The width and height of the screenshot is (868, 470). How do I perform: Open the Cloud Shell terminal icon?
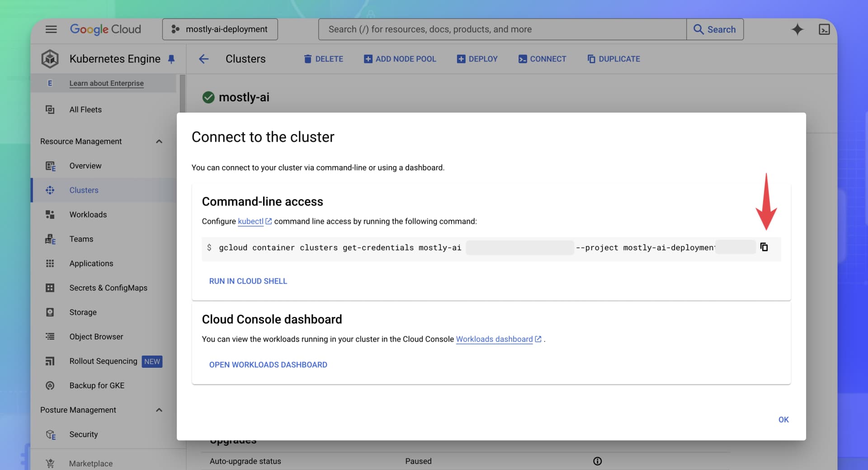click(x=824, y=29)
